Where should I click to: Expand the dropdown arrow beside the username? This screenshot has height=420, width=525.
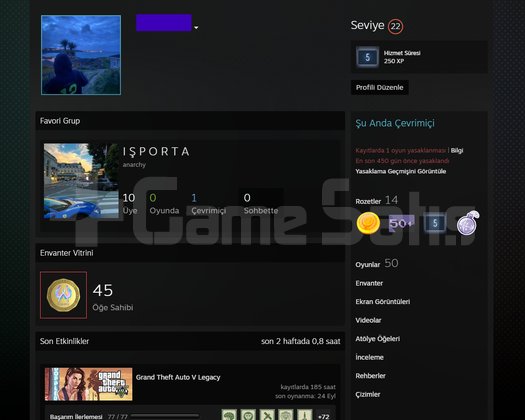pyautogui.click(x=196, y=27)
